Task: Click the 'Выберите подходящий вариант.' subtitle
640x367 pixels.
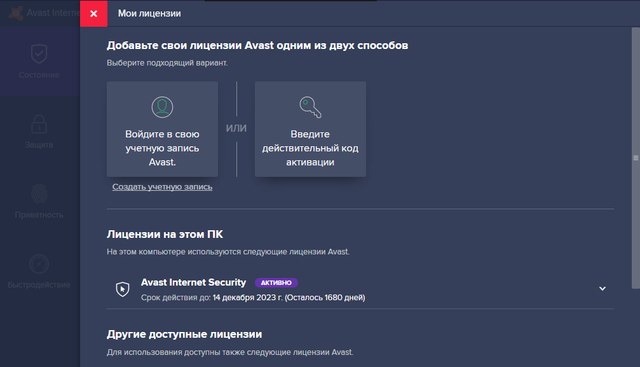Action: pyautogui.click(x=167, y=63)
